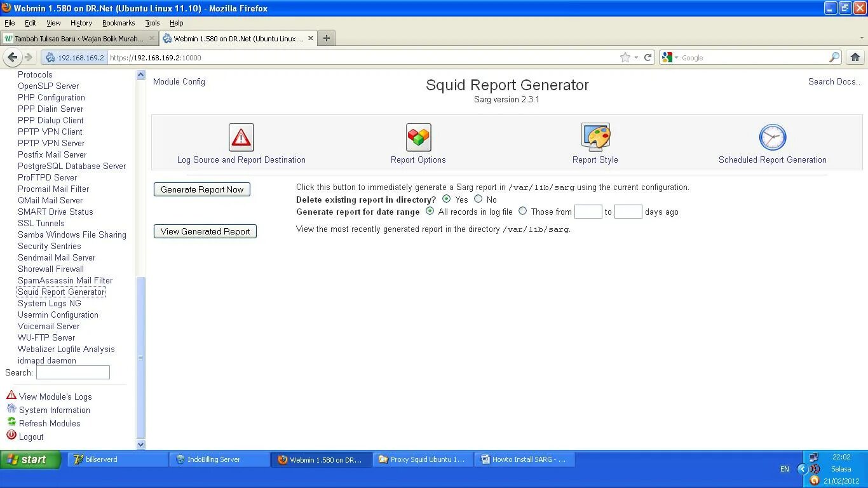The image size is (868, 488).
Task: Select All records in log file option
Action: [430, 211]
